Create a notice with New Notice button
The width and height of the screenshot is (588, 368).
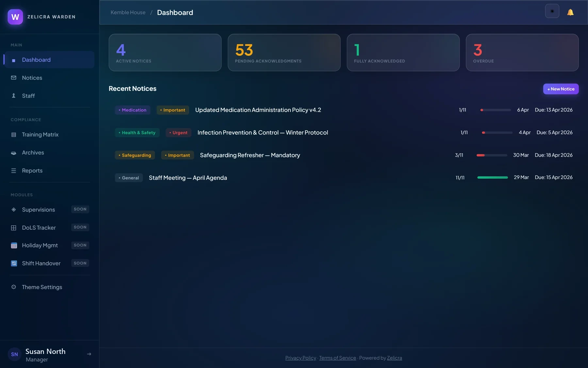point(561,89)
